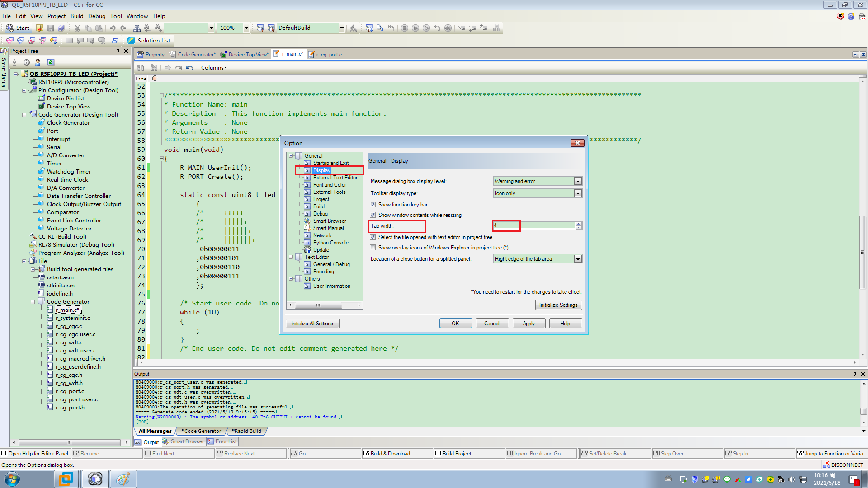Image resolution: width=868 pixels, height=488 pixels.
Task: Uncheck Show window contents while resizing
Action: point(373,215)
